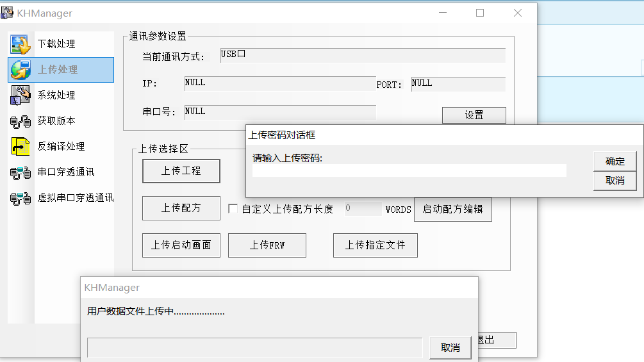Open the 反编译处理 decompile icon
Image resolution: width=644 pixels, height=362 pixels.
(21, 147)
